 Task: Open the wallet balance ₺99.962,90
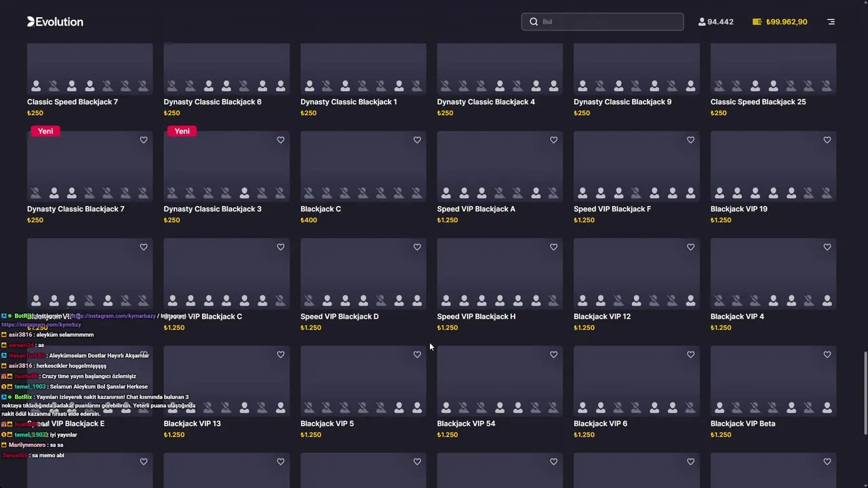780,22
